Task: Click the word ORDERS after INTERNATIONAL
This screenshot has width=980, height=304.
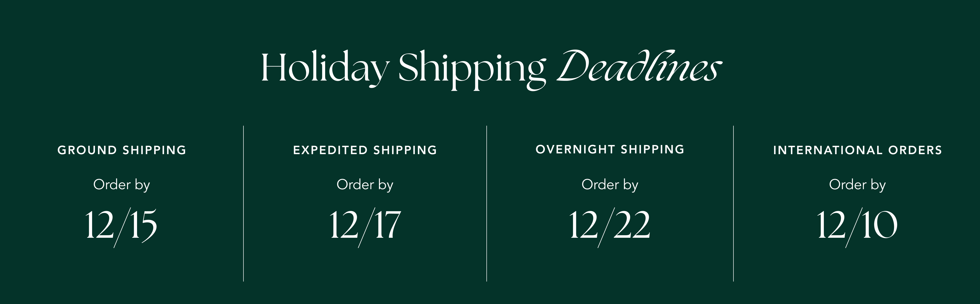Action: tap(915, 150)
